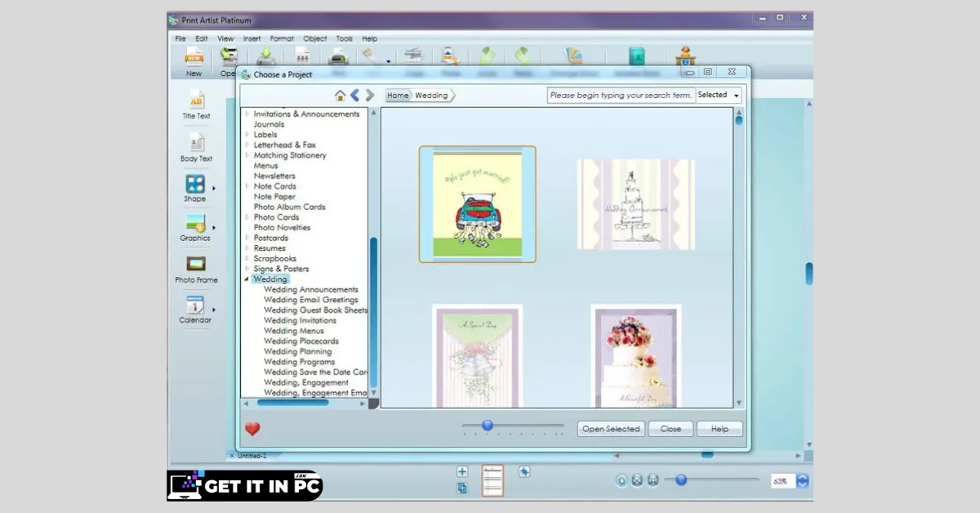The image size is (980, 513).
Task: Open the Graphics tool flyout arrow
Action: pyautogui.click(x=214, y=228)
